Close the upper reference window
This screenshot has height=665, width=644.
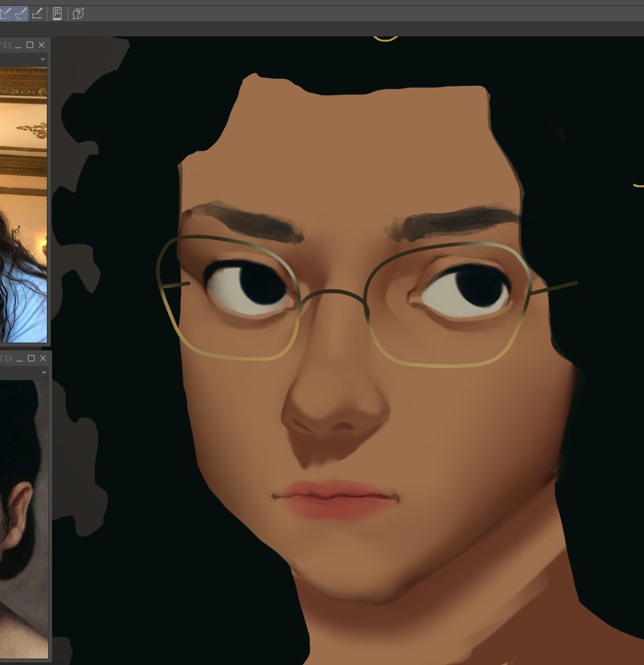coord(42,45)
